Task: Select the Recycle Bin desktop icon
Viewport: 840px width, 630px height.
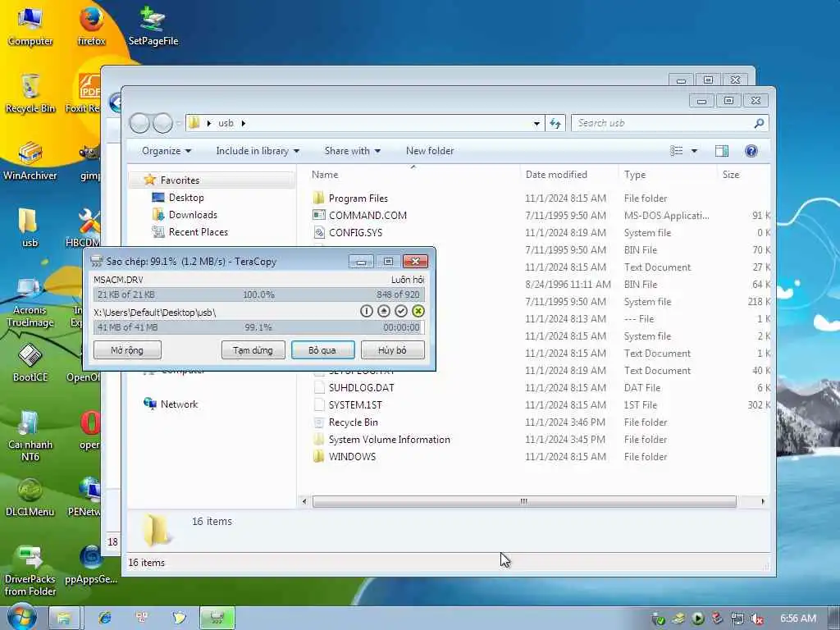Action: click(30, 94)
